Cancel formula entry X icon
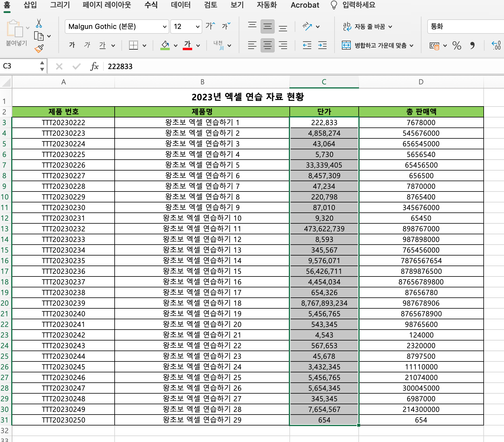This screenshot has width=504, height=442. [x=59, y=66]
